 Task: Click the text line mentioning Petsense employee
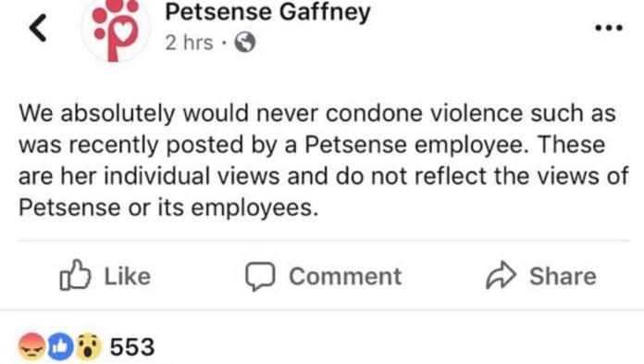312,144
